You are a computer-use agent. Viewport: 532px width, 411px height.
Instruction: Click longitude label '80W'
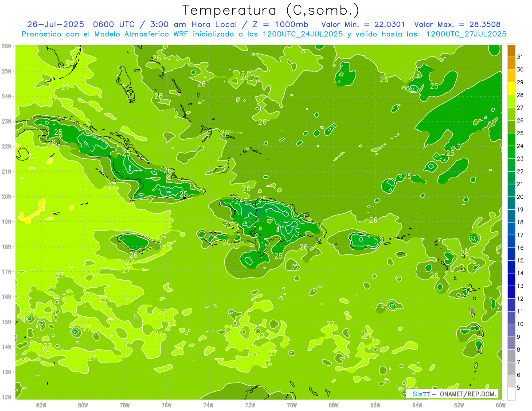point(82,405)
